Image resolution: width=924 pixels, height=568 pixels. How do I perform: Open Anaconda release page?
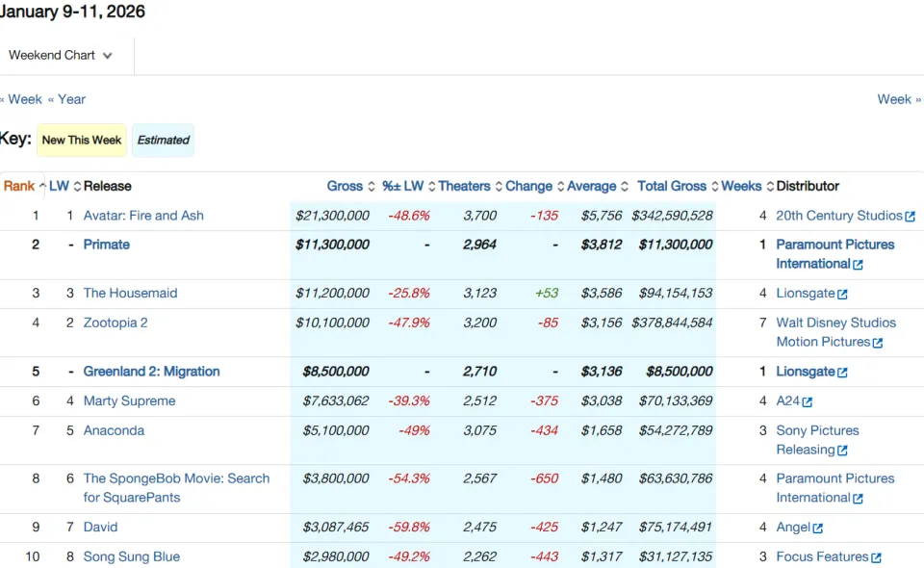(x=114, y=430)
